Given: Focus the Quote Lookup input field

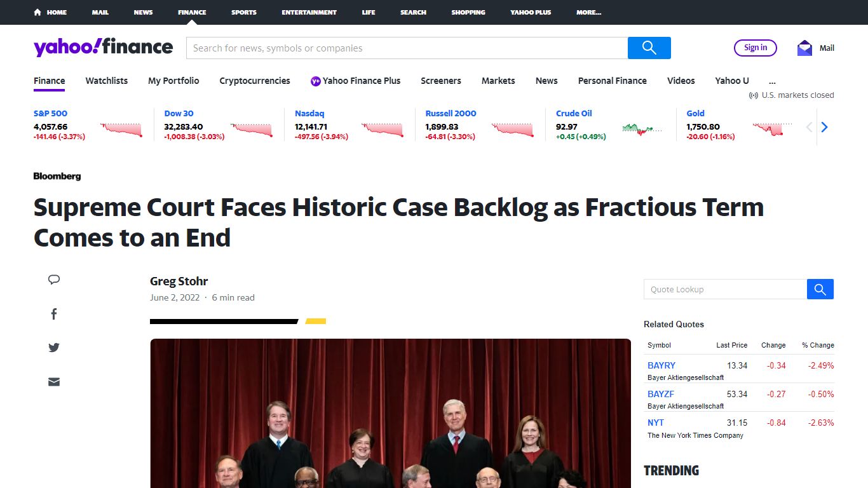Looking at the screenshot, I should (725, 289).
